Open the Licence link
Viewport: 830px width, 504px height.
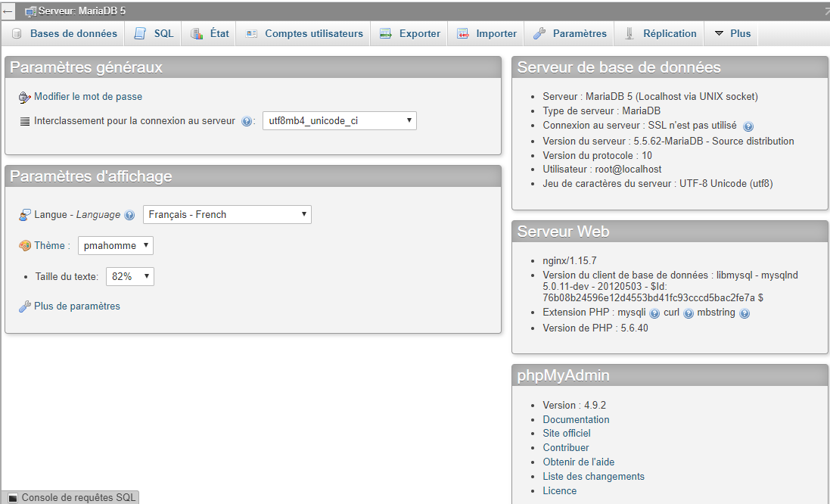coord(559,491)
